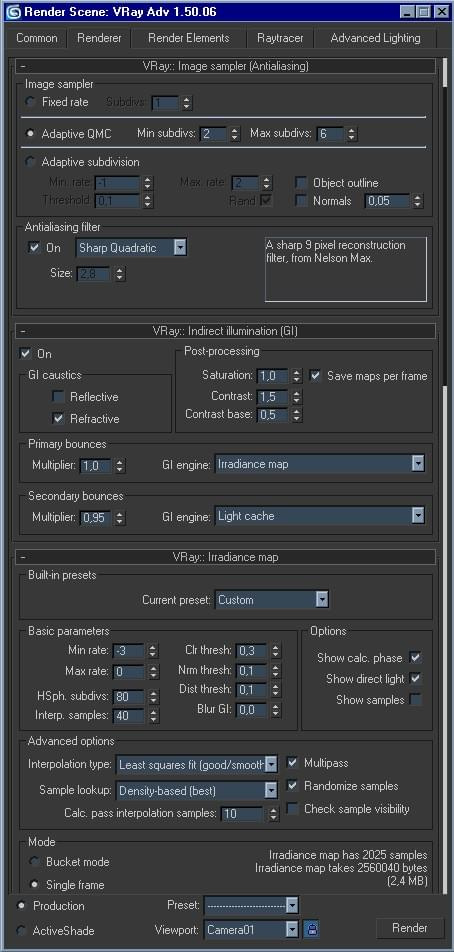Disable Refractive GI caustics
This screenshot has height=952, width=454.
[x=58, y=418]
